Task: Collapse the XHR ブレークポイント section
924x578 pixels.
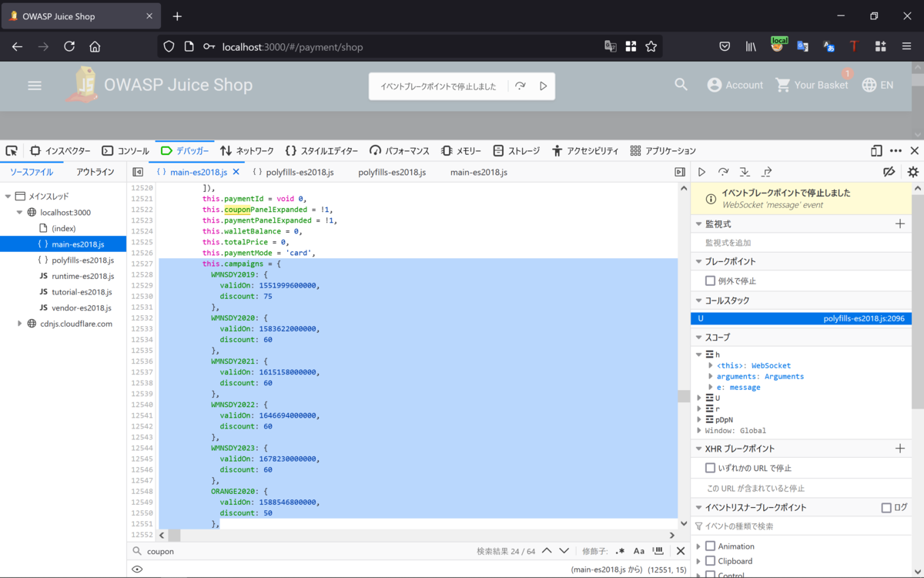Action: (x=698, y=449)
